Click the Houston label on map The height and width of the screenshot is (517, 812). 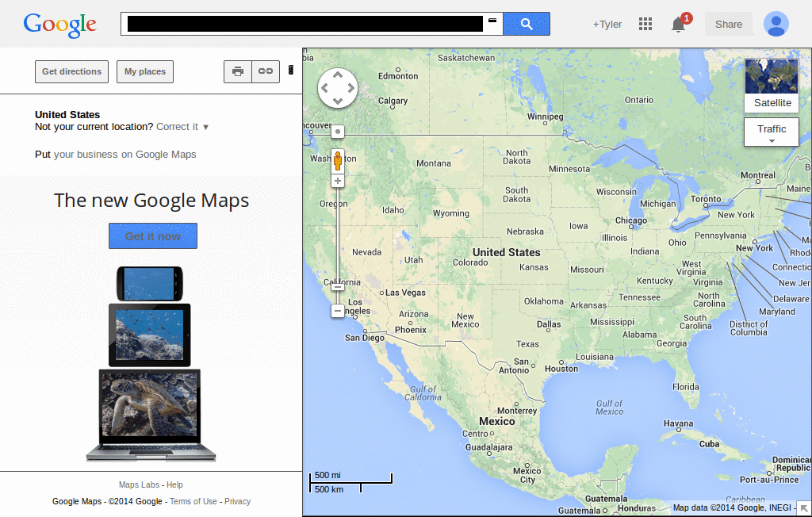click(561, 369)
